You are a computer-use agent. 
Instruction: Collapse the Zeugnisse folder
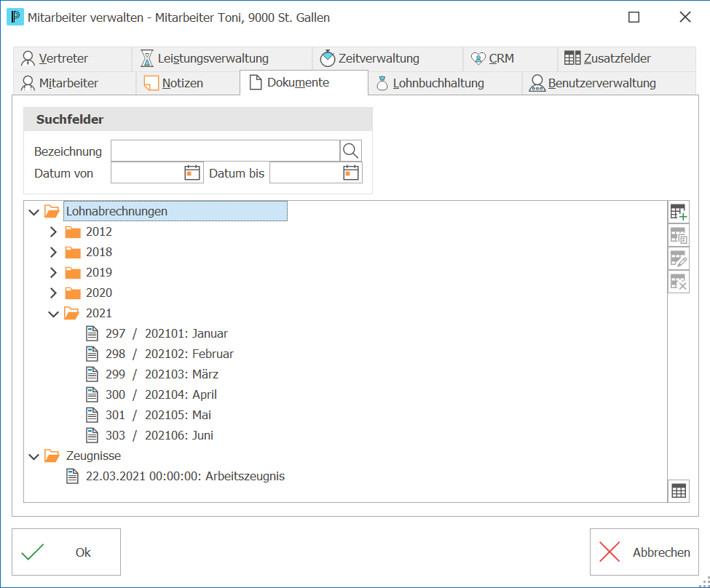[x=34, y=457]
